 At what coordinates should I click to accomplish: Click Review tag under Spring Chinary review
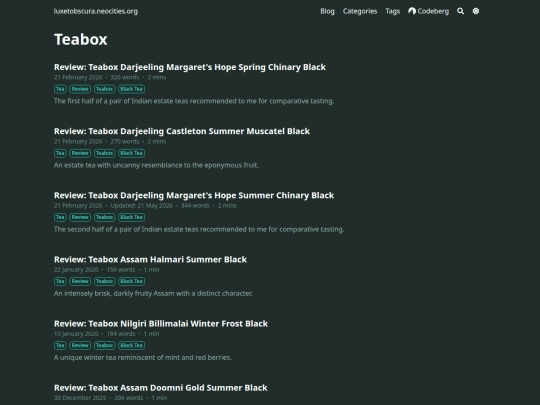(x=80, y=89)
